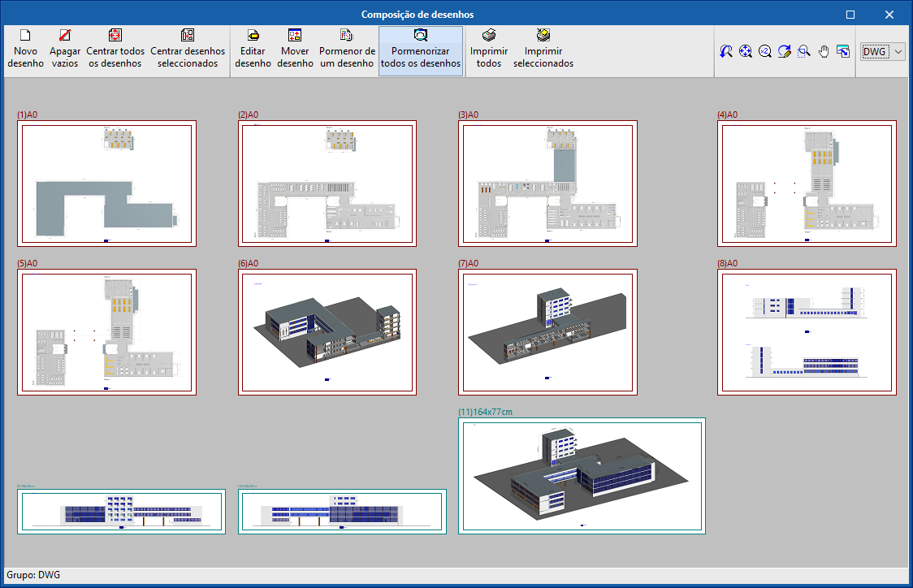Open the DWG group dropdown
Image resolution: width=913 pixels, height=588 pixels.
coord(898,50)
